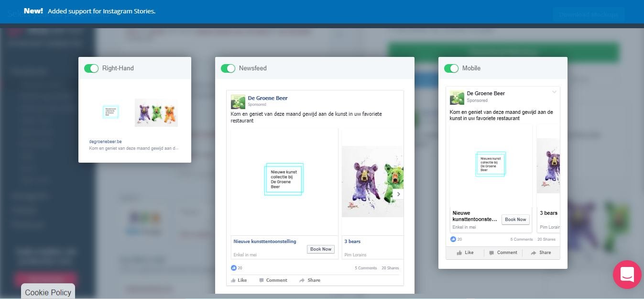The width and height of the screenshot is (644, 299).
Task: Click the Share icon in Newsfeed preview
Action: [x=302, y=280]
